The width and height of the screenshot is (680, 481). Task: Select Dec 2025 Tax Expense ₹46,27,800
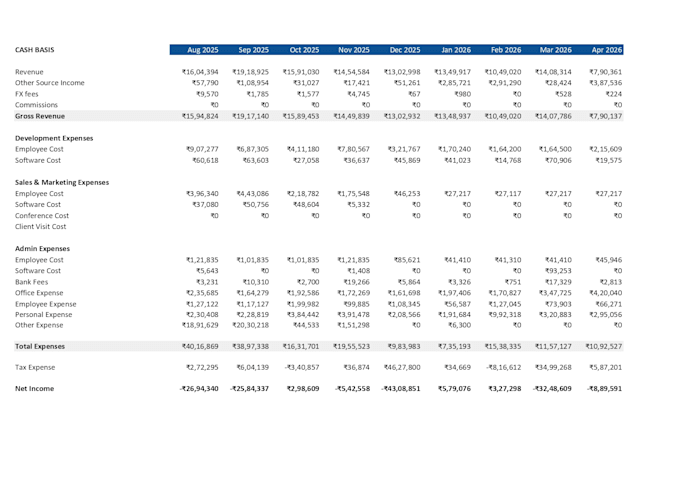tap(402, 367)
